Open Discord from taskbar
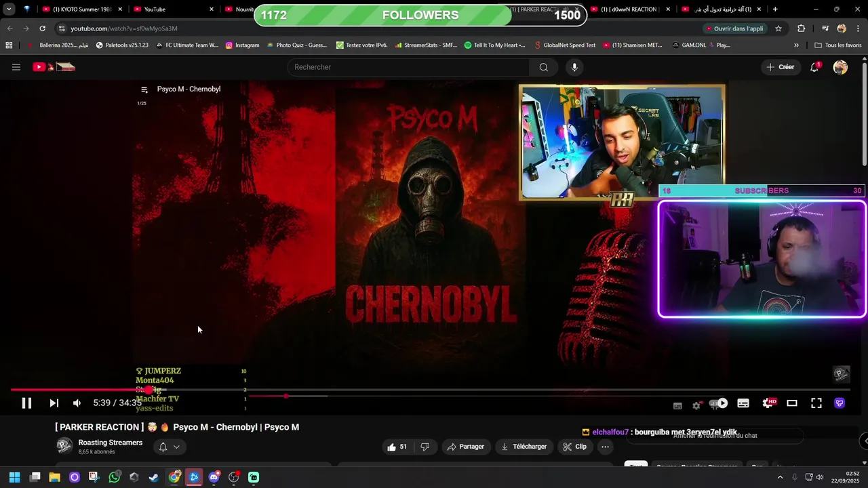Screen dimensions: 868x488 214,477
